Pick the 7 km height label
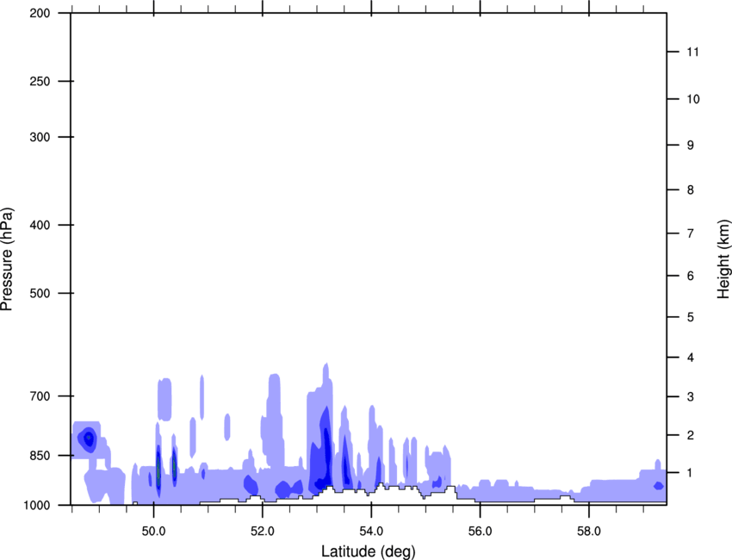732x560 pixels. (691, 233)
